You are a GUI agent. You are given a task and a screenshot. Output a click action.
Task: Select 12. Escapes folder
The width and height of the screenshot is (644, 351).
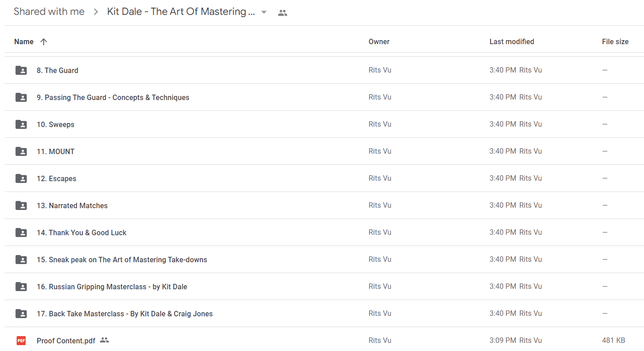(x=324, y=178)
